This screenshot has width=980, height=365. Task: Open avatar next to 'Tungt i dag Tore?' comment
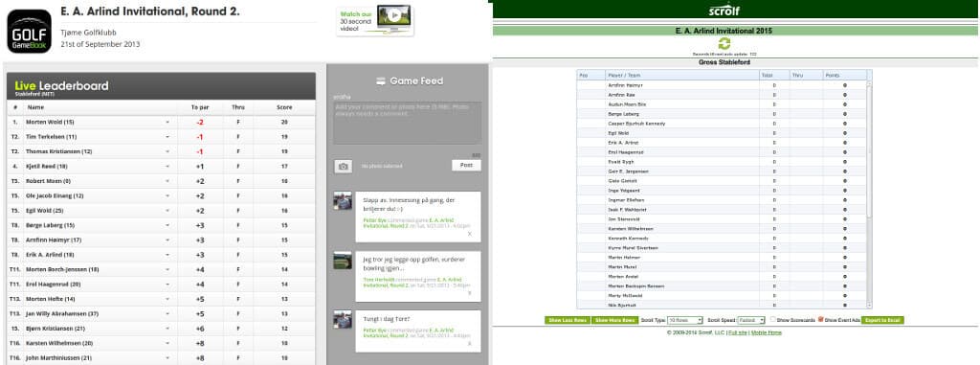coord(343,320)
